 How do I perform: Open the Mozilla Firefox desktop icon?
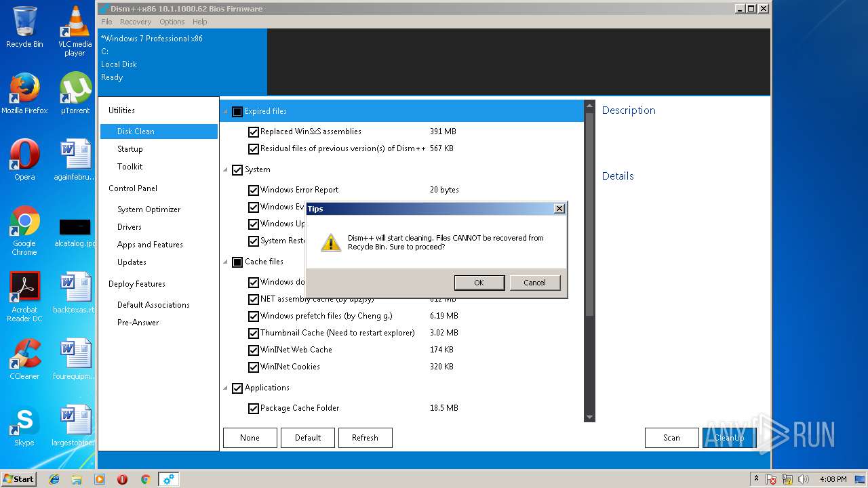(x=24, y=94)
